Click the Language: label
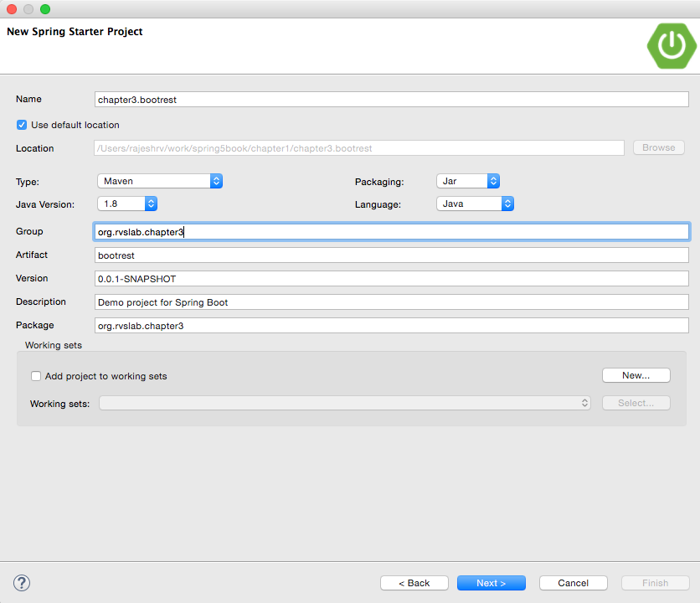The height and width of the screenshot is (603, 700). click(378, 204)
